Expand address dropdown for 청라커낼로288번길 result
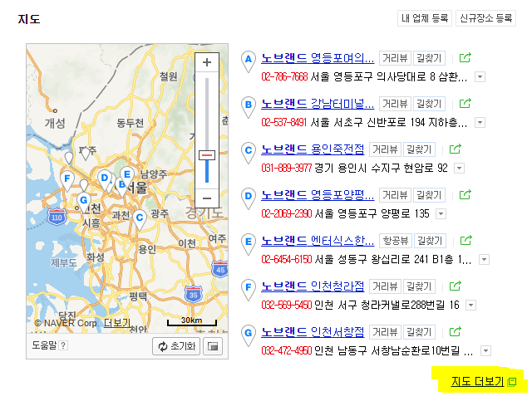 coord(470,305)
